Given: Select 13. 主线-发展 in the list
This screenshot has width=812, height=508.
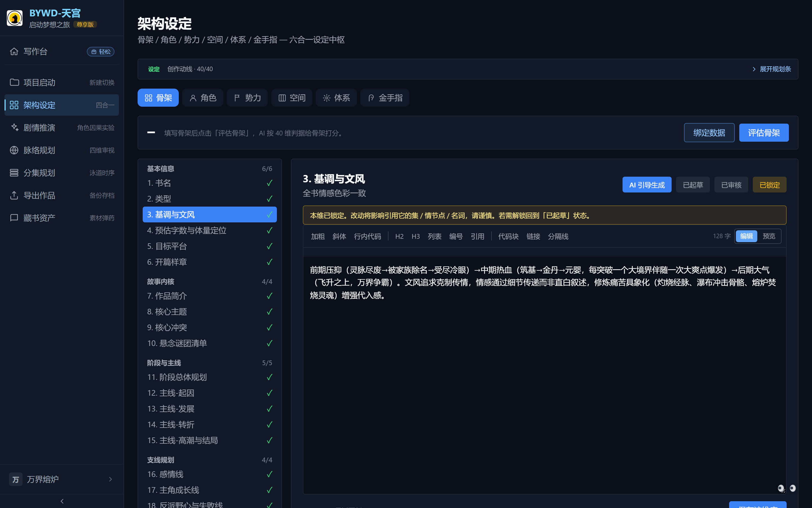Looking at the screenshot, I should pos(210,409).
